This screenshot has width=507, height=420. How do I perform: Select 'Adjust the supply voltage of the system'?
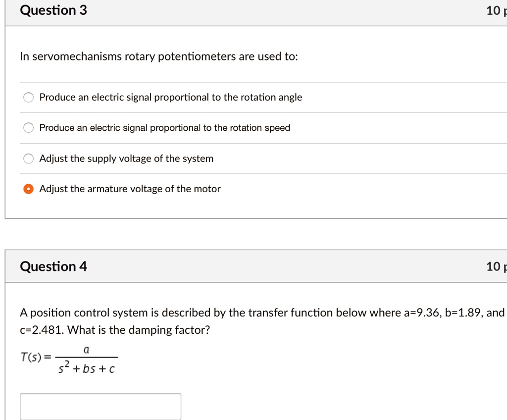(28, 158)
